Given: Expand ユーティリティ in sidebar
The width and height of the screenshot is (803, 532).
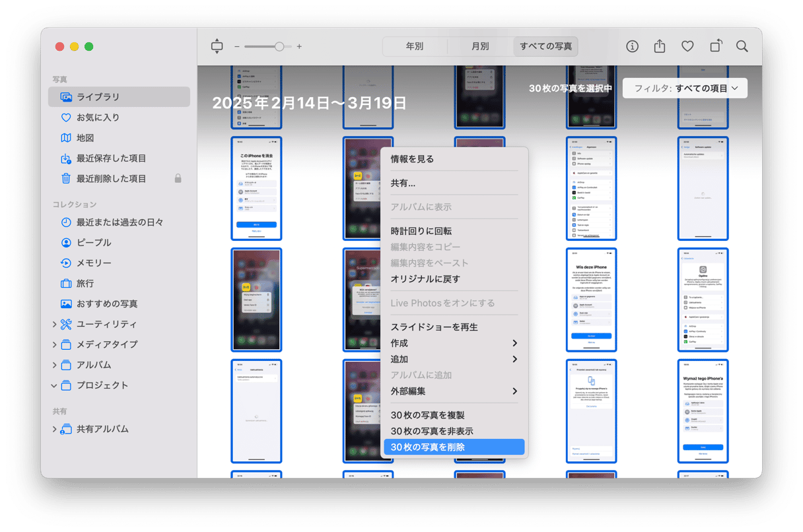Looking at the screenshot, I should (x=55, y=324).
